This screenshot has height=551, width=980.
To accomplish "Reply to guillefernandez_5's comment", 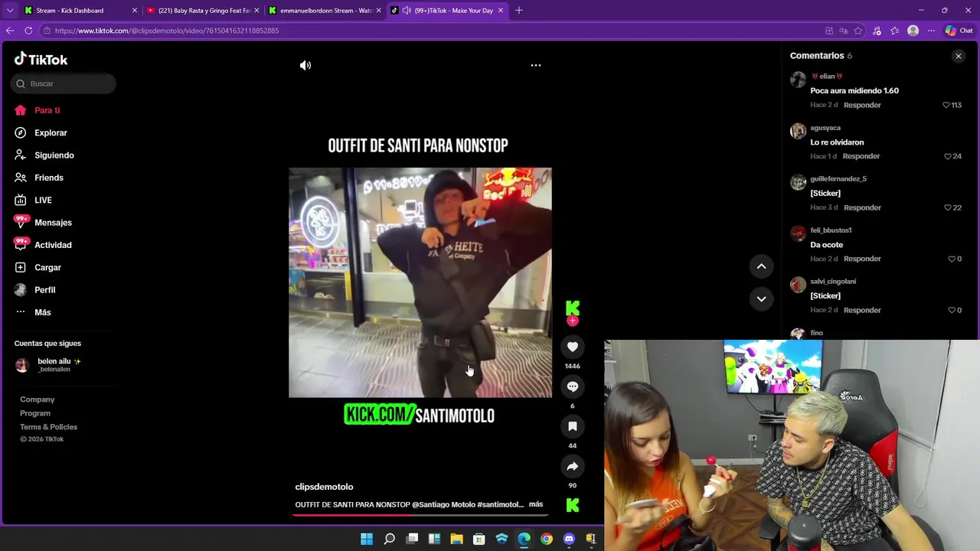I will click(862, 207).
